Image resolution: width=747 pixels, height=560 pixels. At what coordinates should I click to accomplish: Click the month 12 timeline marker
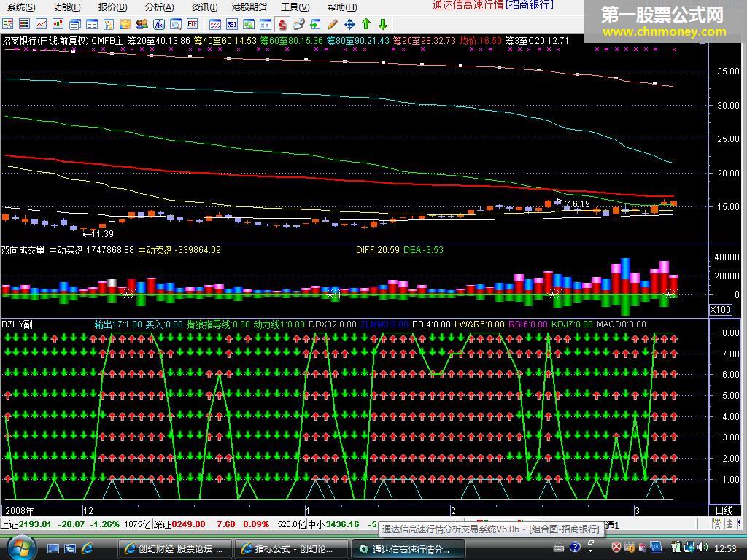click(88, 511)
